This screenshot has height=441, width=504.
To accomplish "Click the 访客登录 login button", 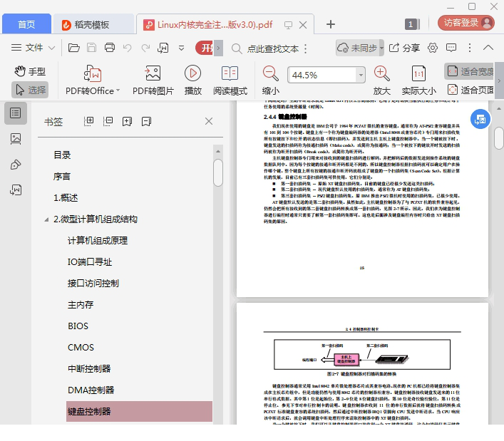I will [466, 23].
